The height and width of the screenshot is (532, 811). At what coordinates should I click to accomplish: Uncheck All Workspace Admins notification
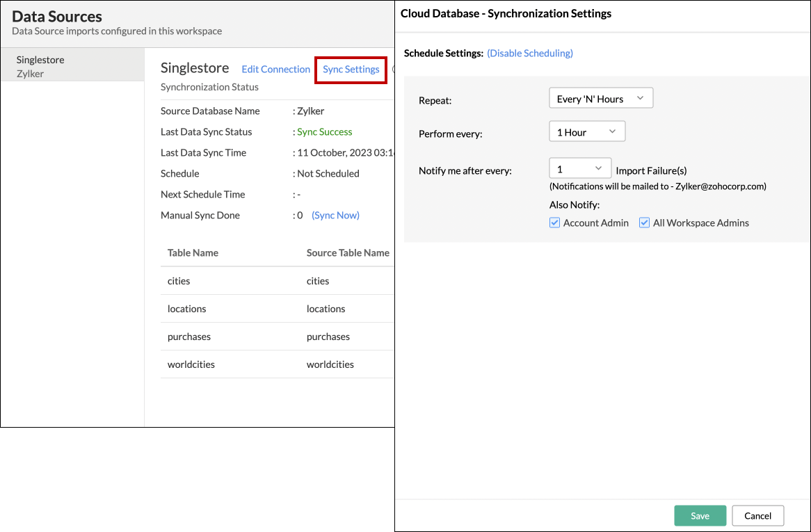tap(644, 223)
